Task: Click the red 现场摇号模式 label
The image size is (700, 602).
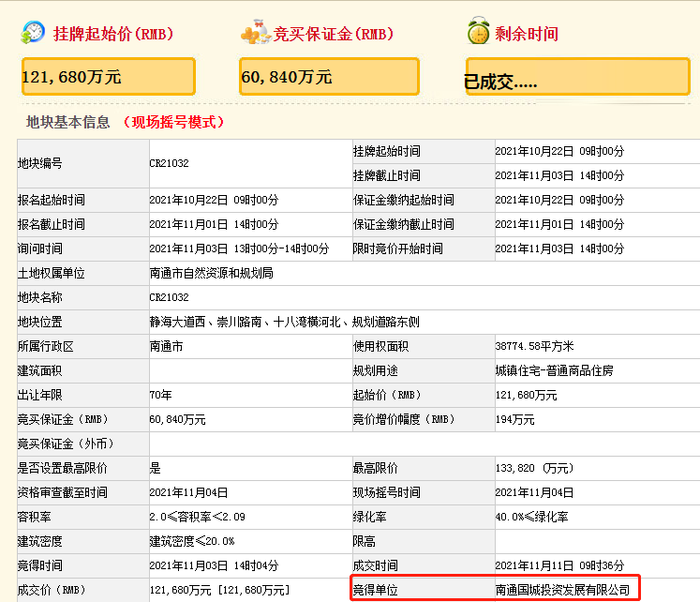Action: 173,122
